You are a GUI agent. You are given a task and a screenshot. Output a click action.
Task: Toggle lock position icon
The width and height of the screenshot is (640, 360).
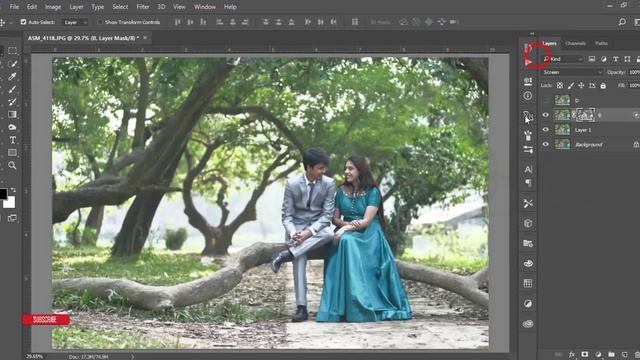[581, 85]
